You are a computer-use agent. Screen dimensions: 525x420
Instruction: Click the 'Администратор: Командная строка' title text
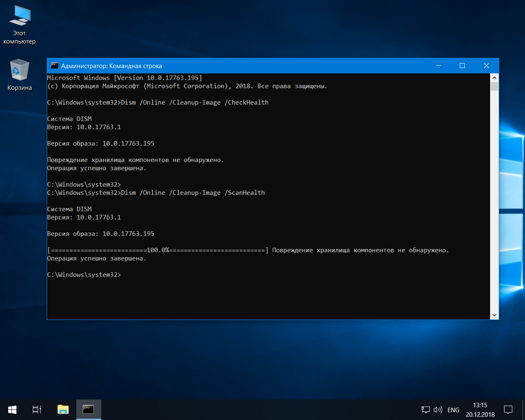click(112, 66)
